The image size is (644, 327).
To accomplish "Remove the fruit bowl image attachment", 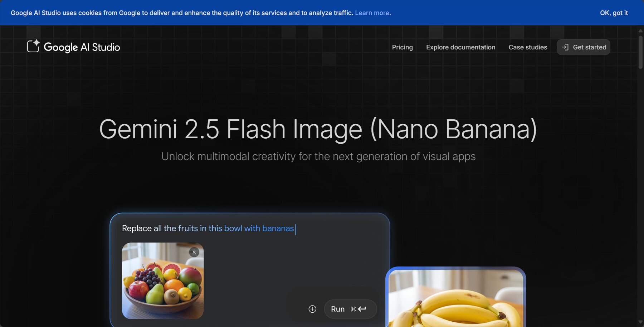I will point(194,252).
